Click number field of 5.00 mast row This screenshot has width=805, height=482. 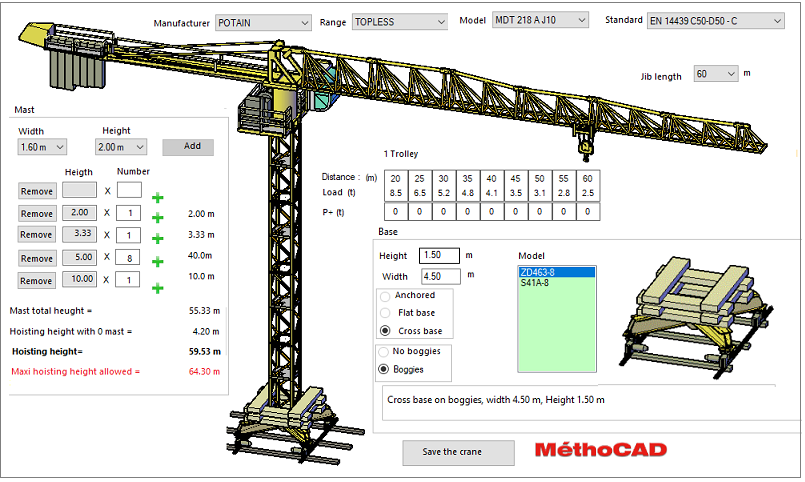click(128, 257)
